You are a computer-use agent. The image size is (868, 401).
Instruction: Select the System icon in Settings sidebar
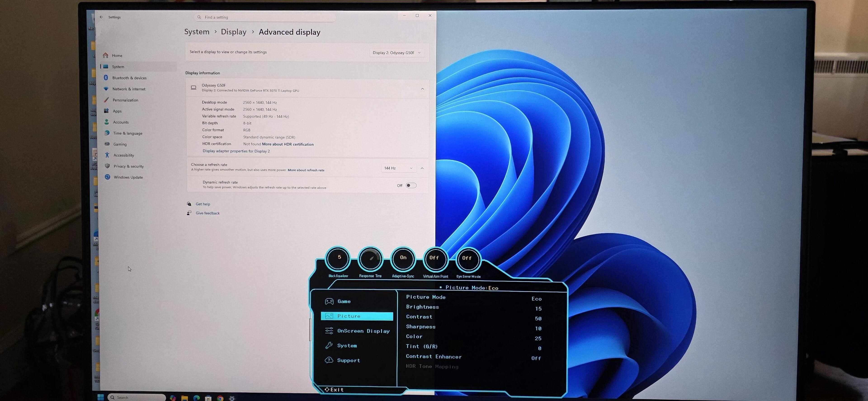pos(106,66)
